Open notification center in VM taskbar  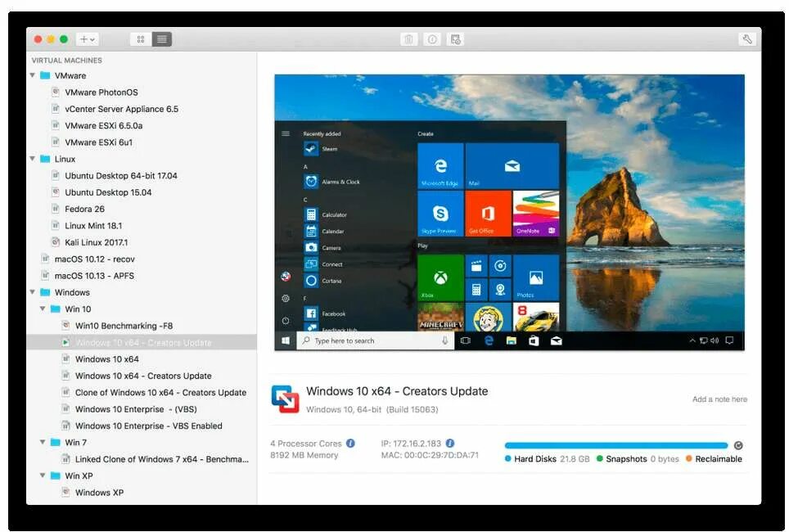(x=729, y=340)
